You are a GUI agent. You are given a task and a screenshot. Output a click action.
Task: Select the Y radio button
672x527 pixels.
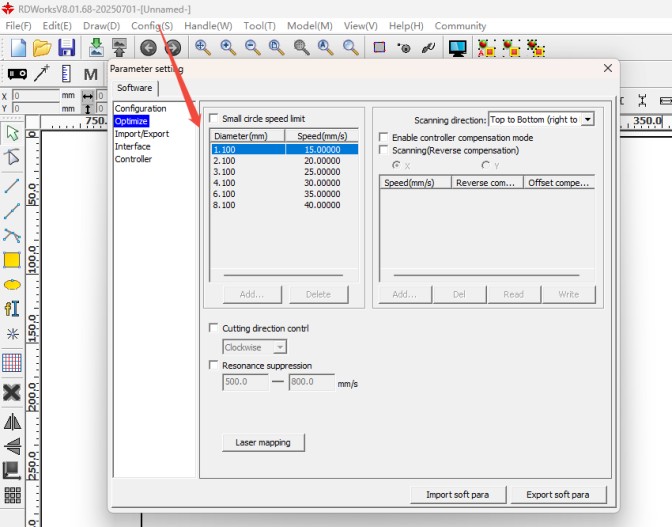pyautogui.click(x=486, y=165)
